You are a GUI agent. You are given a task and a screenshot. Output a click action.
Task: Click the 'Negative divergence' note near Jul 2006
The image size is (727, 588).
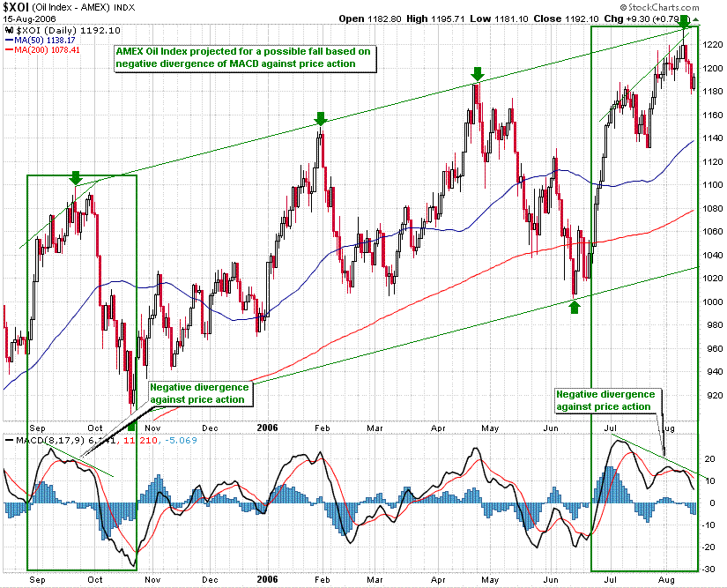pos(608,400)
